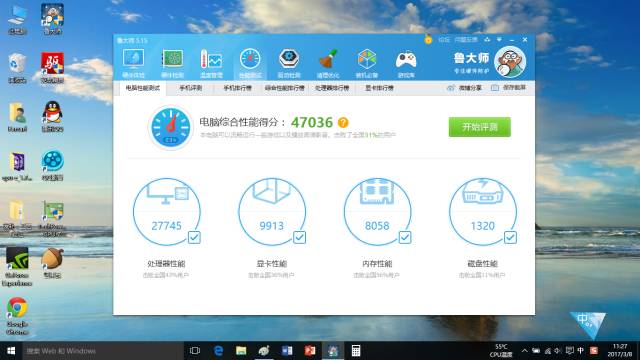Open the Recycle Bin desktop icon

[17, 68]
